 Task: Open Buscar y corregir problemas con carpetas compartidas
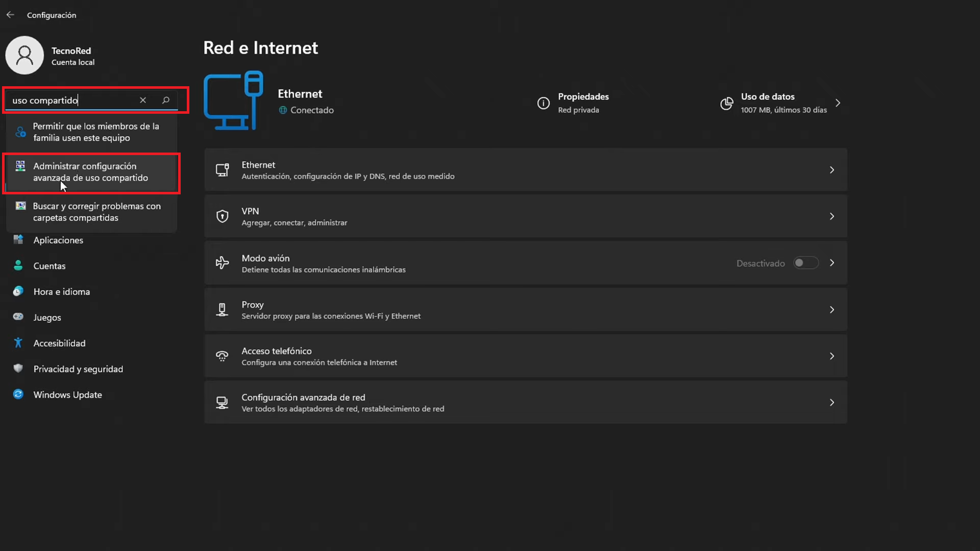coord(97,212)
